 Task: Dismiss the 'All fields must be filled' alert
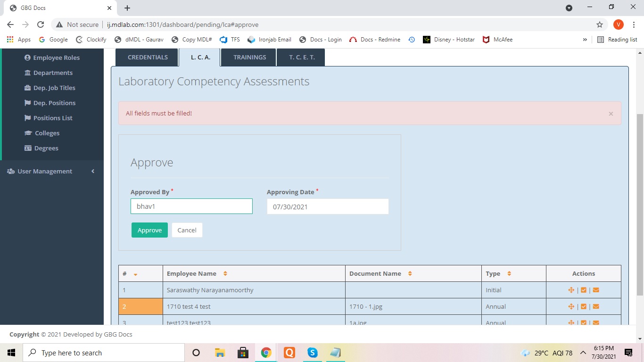(611, 114)
